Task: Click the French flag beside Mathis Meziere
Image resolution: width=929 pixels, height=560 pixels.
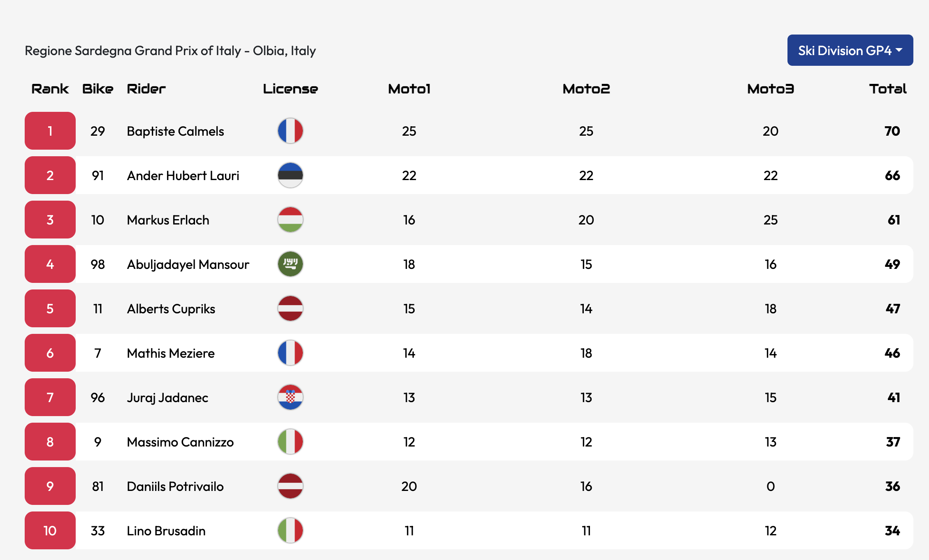Action: click(290, 353)
